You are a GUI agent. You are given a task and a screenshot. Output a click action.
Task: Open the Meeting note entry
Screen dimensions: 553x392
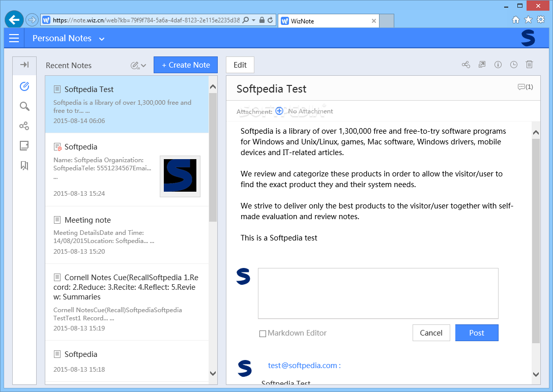127,235
